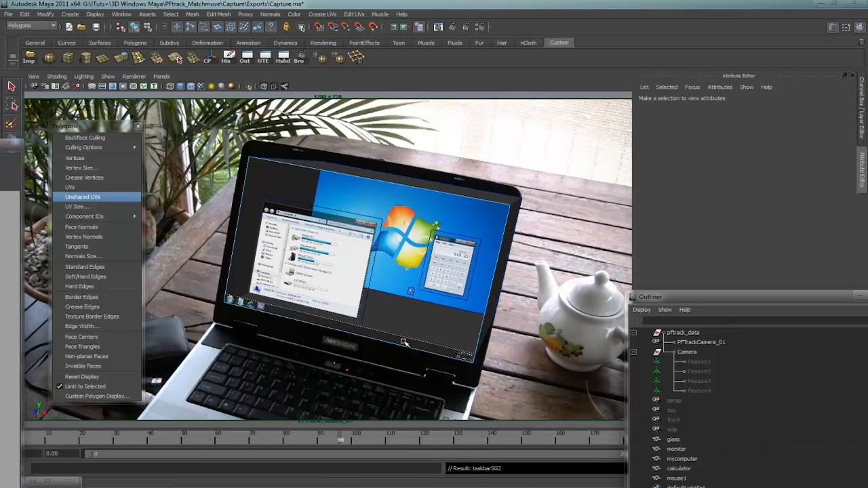Open the Outliner Show menu

(x=665, y=310)
